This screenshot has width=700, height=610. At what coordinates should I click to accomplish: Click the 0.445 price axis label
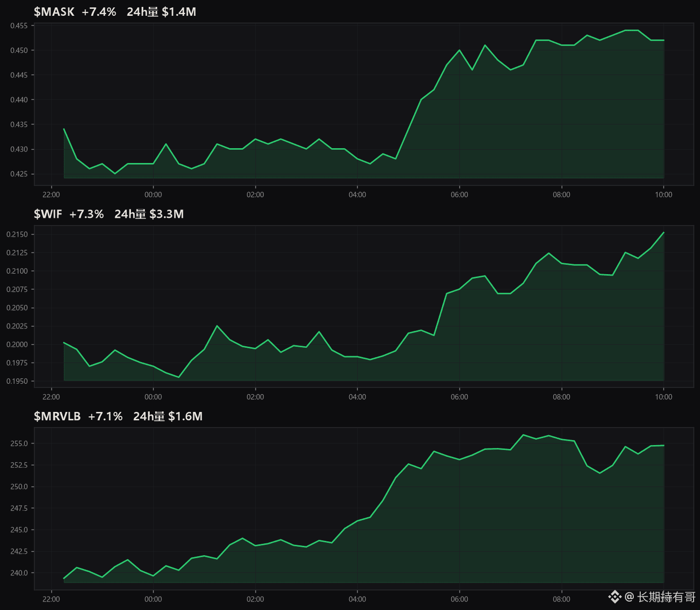[x=19, y=75]
